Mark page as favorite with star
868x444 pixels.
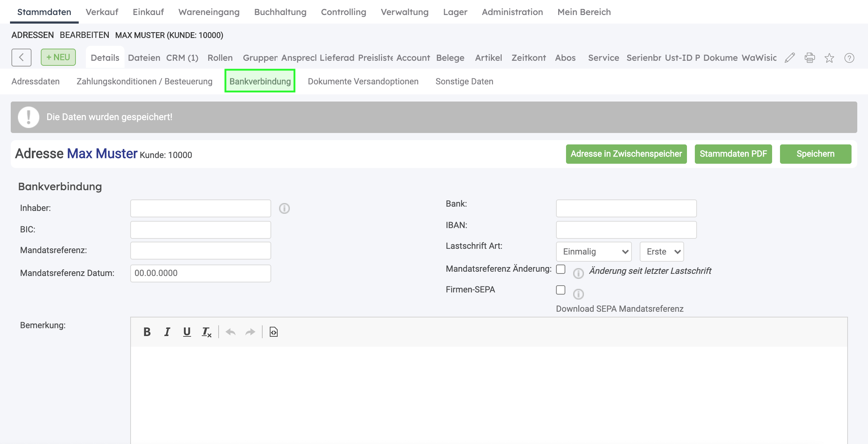[x=829, y=58]
